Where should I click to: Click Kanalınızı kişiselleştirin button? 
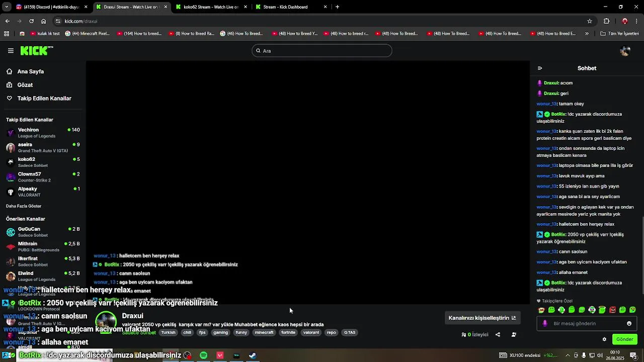point(482,318)
